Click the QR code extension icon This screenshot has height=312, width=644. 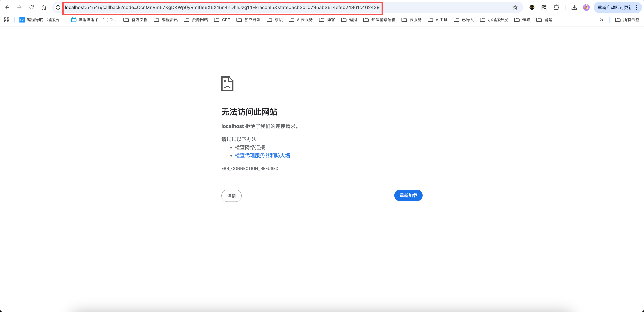click(544, 8)
